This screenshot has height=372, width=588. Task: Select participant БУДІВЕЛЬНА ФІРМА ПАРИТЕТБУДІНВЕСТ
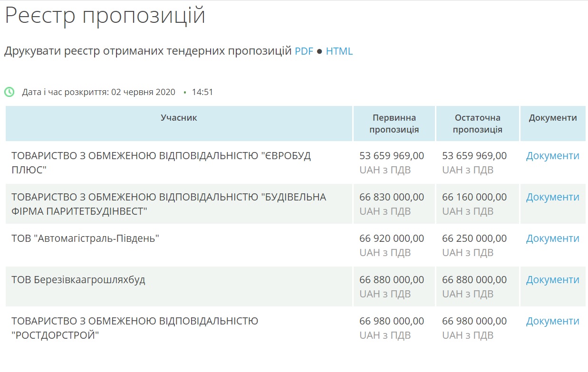pos(169,204)
